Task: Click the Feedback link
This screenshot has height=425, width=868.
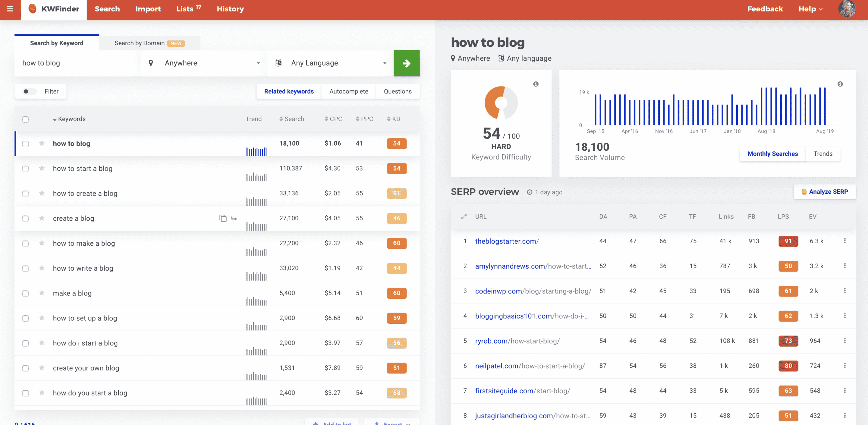Action: tap(765, 9)
